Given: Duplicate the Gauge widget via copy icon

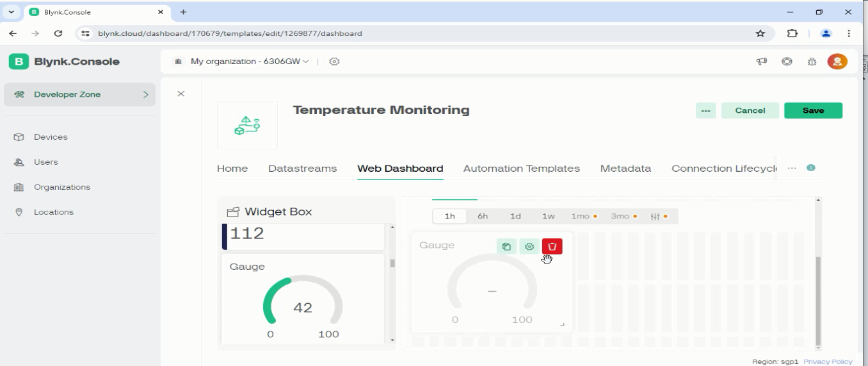Looking at the screenshot, I should (506, 246).
